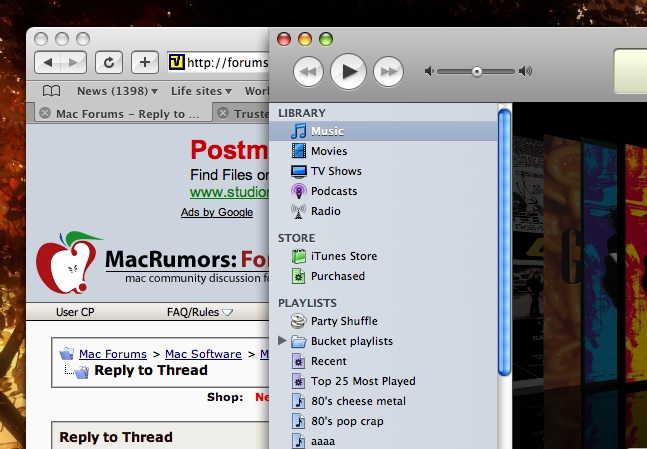
Task: Click the 80's pop crap playlist icon
Action: [298, 421]
